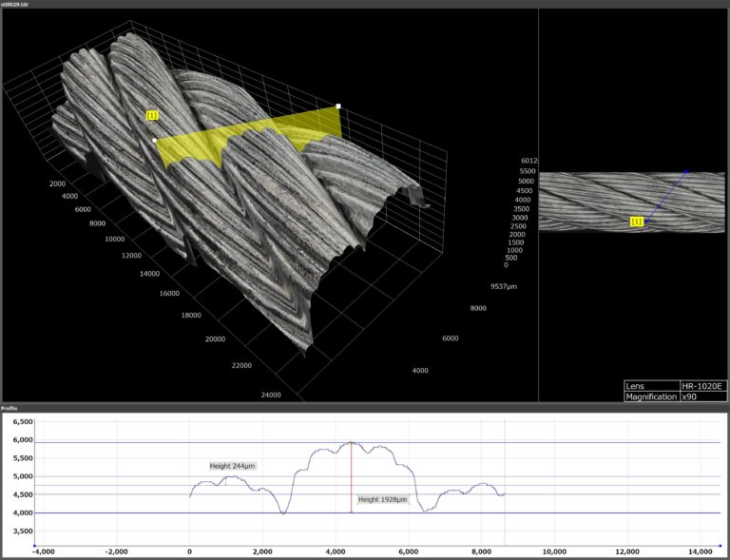Viewport: 730px width, 560px height.
Task: Select the red vertical height measurement line
Action: click(x=352, y=477)
